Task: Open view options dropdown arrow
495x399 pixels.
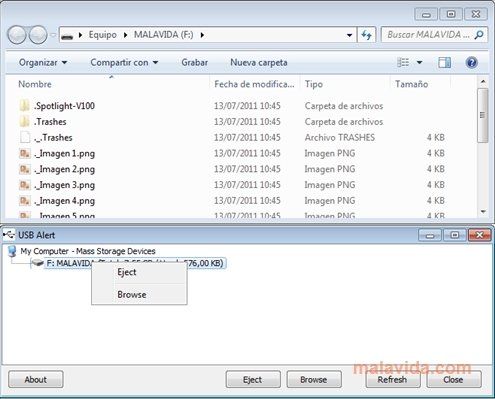Action: click(x=419, y=62)
